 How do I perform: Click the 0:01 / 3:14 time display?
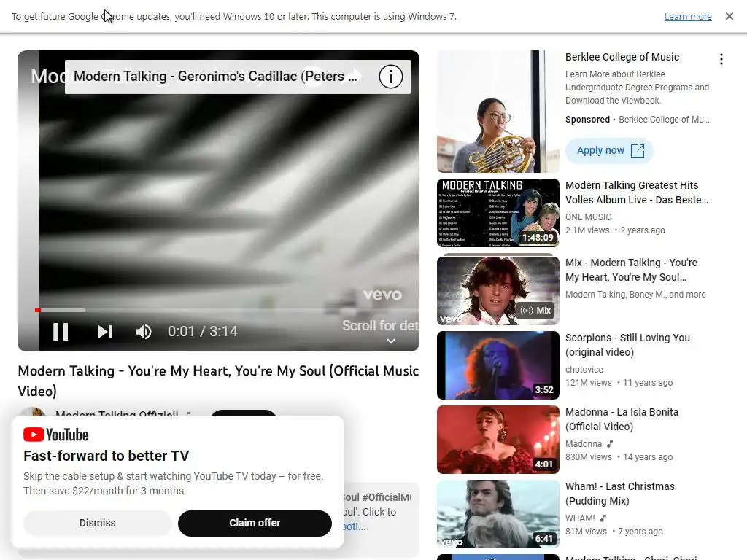pyautogui.click(x=203, y=332)
